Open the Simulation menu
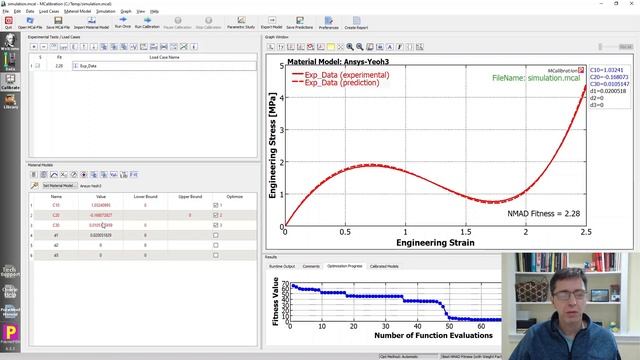The image size is (640, 360). point(106,11)
